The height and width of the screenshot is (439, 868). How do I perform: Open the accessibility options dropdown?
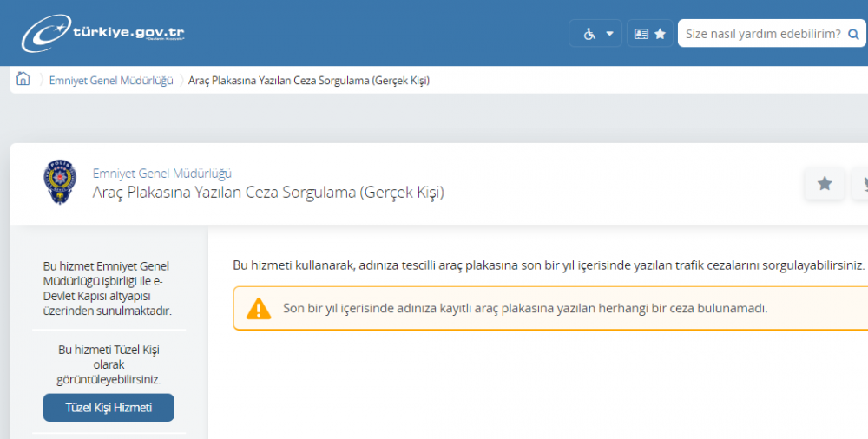click(x=595, y=34)
